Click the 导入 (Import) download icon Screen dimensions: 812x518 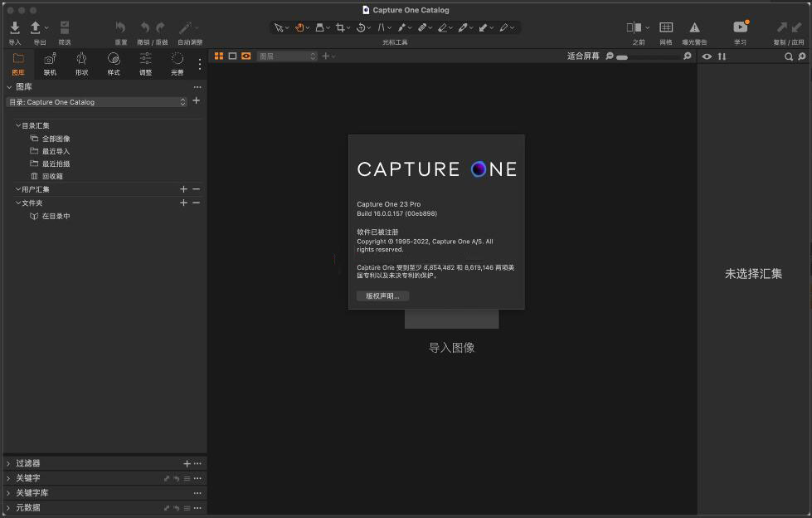coord(15,27)
